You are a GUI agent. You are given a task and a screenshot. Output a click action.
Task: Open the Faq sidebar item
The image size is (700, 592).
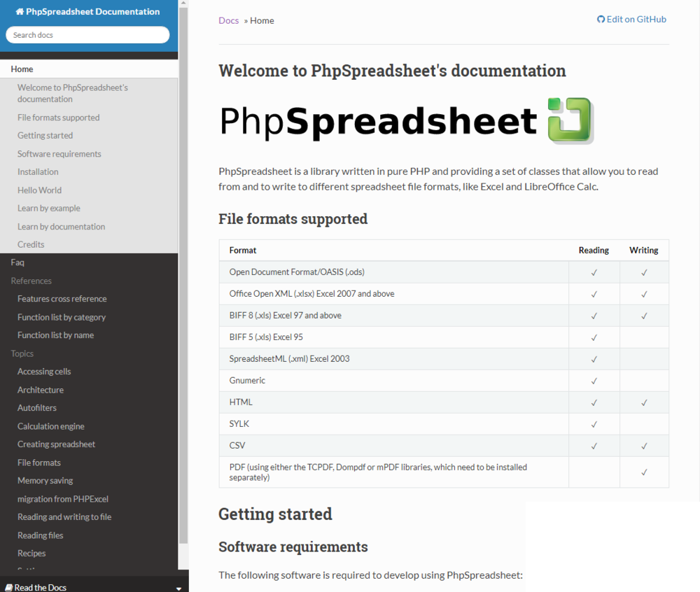(17, 262)
